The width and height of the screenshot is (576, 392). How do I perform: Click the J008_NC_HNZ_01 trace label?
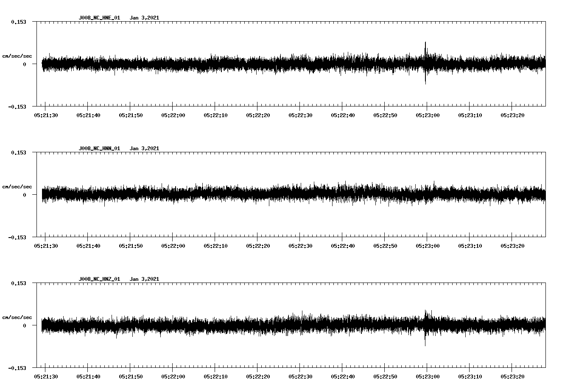click(99, 279)
